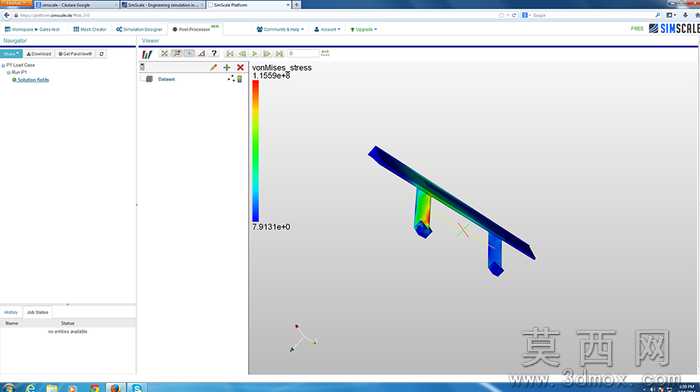
Task: Click the legend maximum value 1.1559e+8
Action: [271, 76]
